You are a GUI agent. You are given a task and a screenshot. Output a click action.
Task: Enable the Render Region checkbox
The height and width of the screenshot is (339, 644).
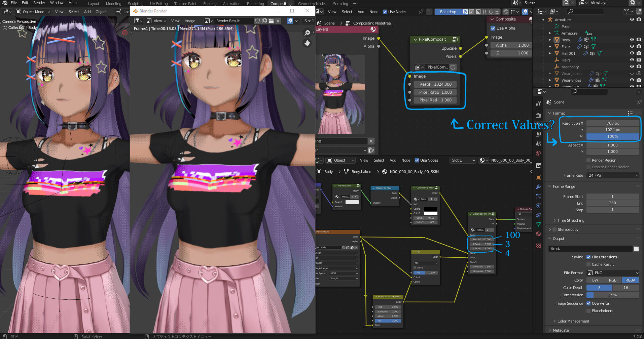[588, 160]
